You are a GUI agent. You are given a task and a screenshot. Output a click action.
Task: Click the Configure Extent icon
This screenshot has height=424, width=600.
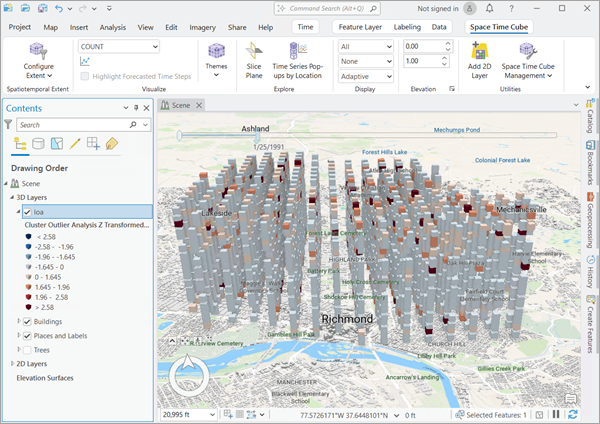pos(39,50)
